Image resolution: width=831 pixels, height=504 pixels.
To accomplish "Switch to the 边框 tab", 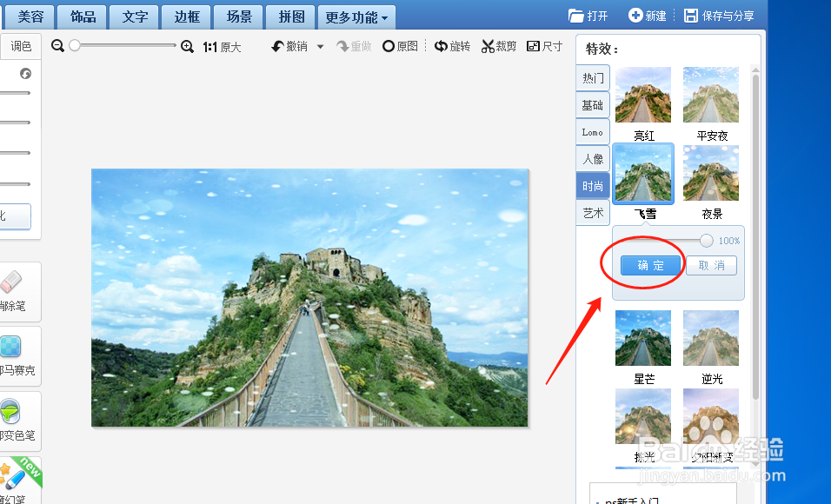I will tap(186, 17).
